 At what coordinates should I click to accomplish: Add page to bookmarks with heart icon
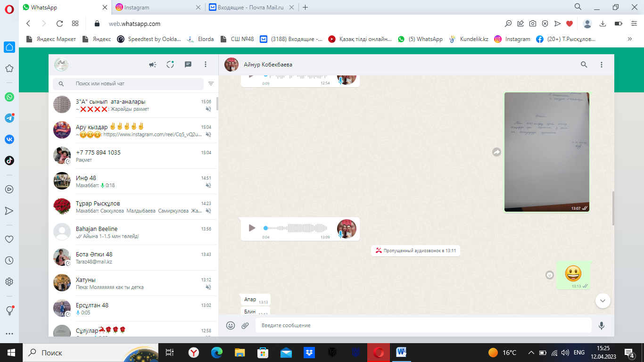click(x=570, y=24)
